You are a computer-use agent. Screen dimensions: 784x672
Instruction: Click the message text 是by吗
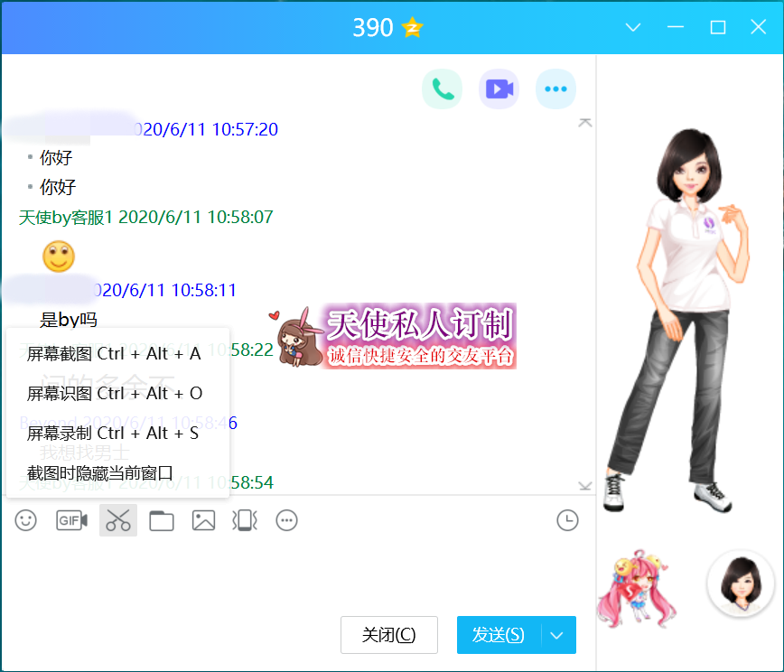pos(69,320)
